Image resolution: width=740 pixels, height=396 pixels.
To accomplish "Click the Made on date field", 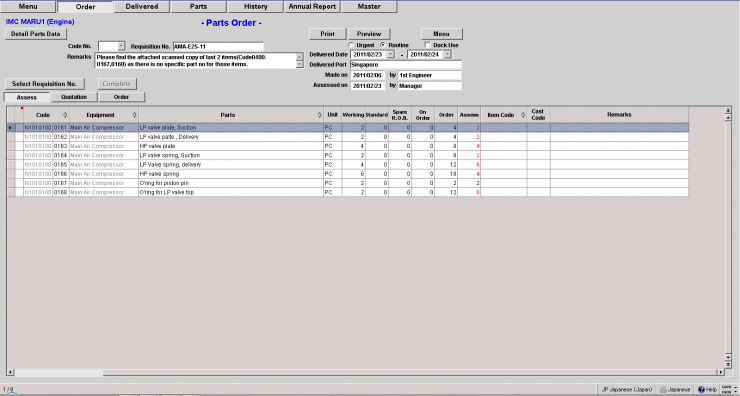I will click(368, 75).
